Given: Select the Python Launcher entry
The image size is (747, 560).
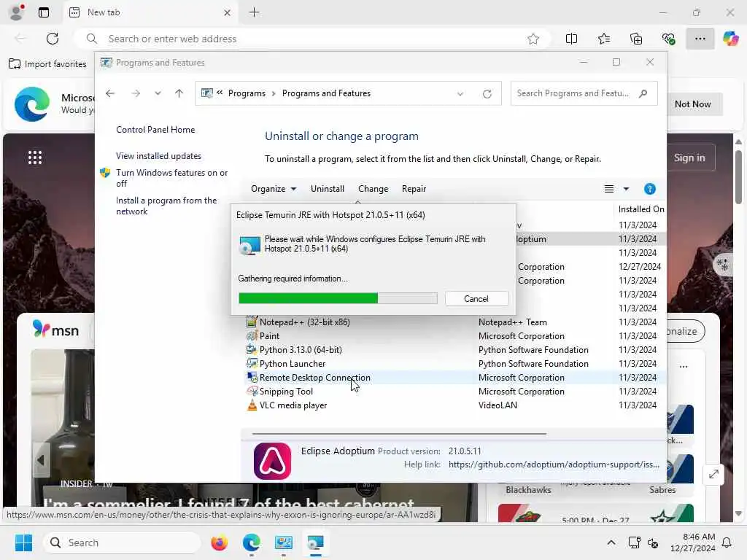Looking at the screenshot, I should point(293,363).
